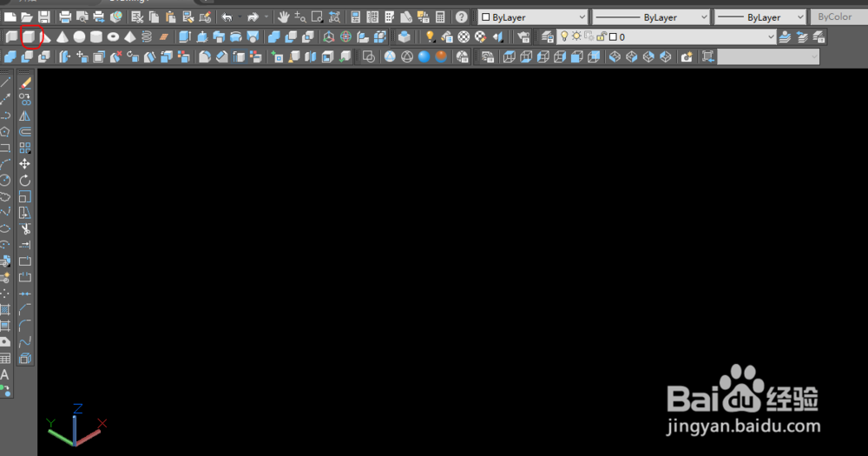868x456 pixels.
Task: Select the Mirror tool
Action: point(25,116)
